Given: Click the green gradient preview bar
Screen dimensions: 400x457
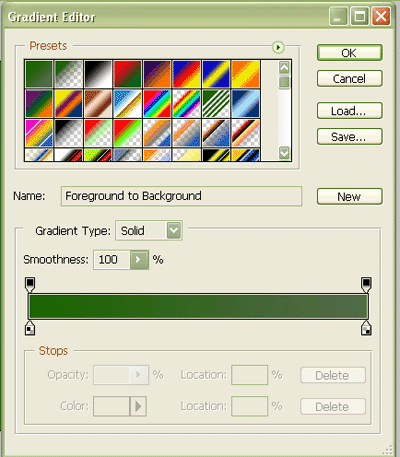Looking at the screenshot, I should [x=198, y=306].
